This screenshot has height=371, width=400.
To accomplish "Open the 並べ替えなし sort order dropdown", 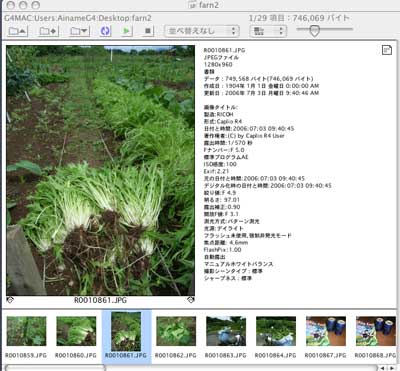I will (202, 31).
